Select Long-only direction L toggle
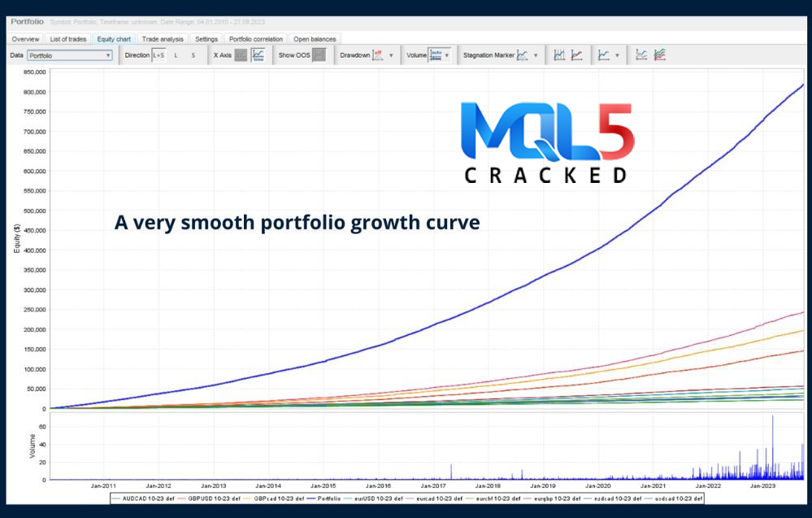 click(176, 55)
